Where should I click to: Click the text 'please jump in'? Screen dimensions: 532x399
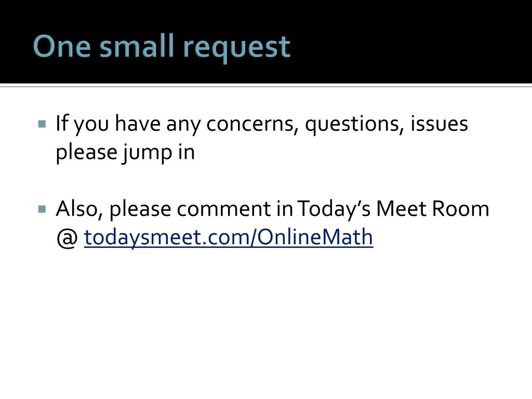(125, 152)
